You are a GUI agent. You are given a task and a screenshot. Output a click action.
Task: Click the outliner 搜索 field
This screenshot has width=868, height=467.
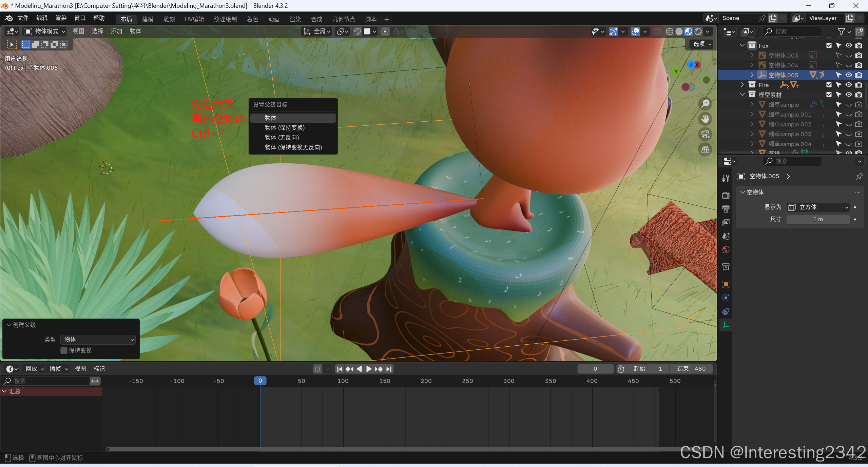coord(792,32)
